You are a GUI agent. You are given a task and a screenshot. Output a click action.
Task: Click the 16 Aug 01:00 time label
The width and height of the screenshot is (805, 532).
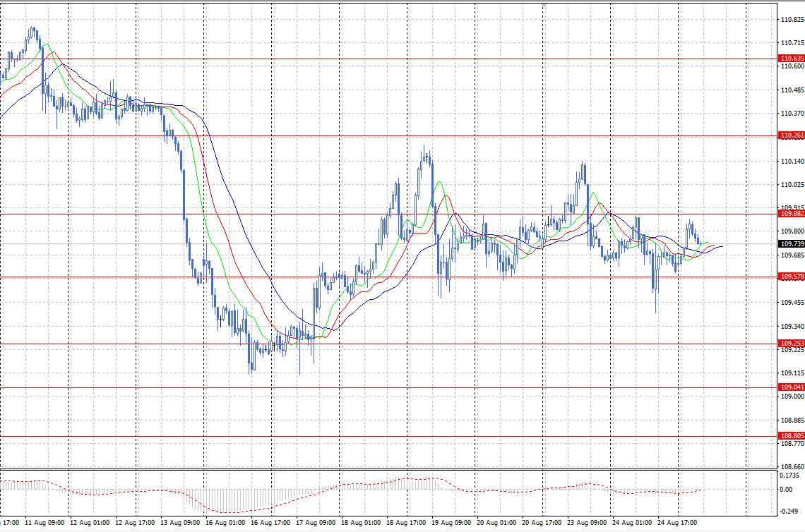pyautogui.click(x=225, y=523)
